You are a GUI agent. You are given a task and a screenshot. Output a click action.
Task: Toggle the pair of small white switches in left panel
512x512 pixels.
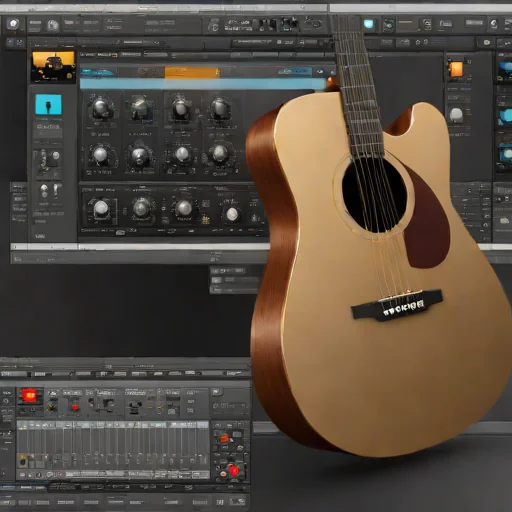(x=50, y=191)
